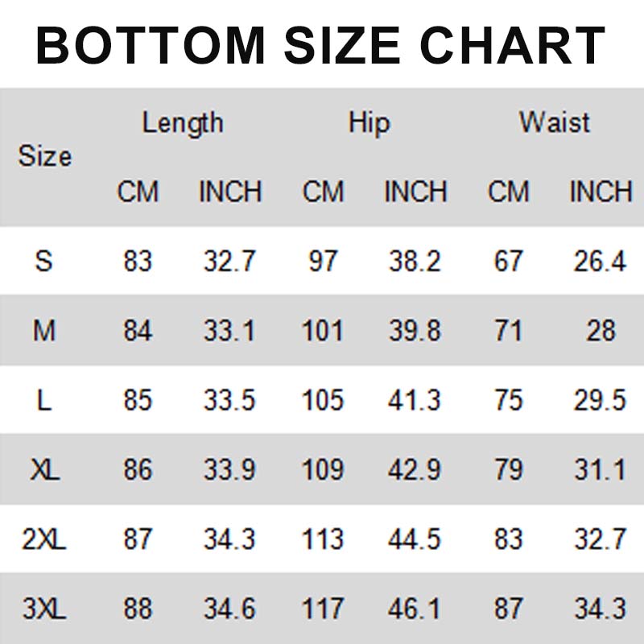The height and width of the screenshot is (644, 644).
Task: Select the 3XL size row label
Action: [44, 609]
